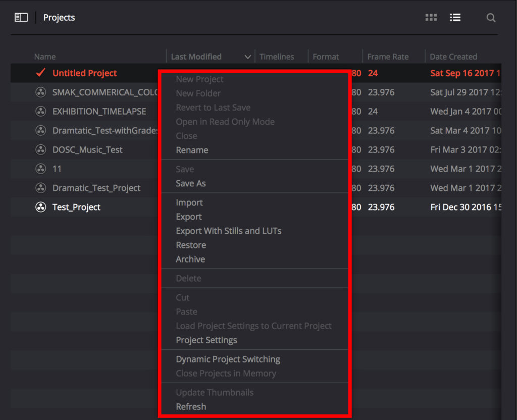Open Project Settings from the menu

click(206, 340)
